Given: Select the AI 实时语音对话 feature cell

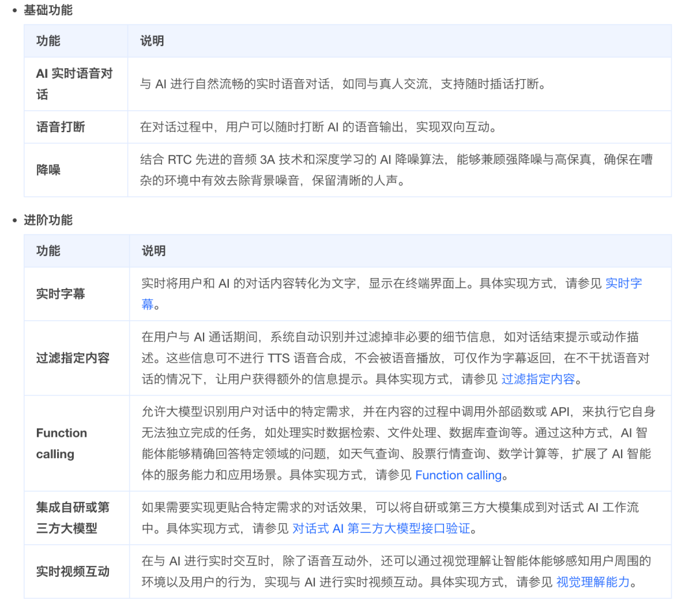Looking at the screenshot, I should [76, 84].
